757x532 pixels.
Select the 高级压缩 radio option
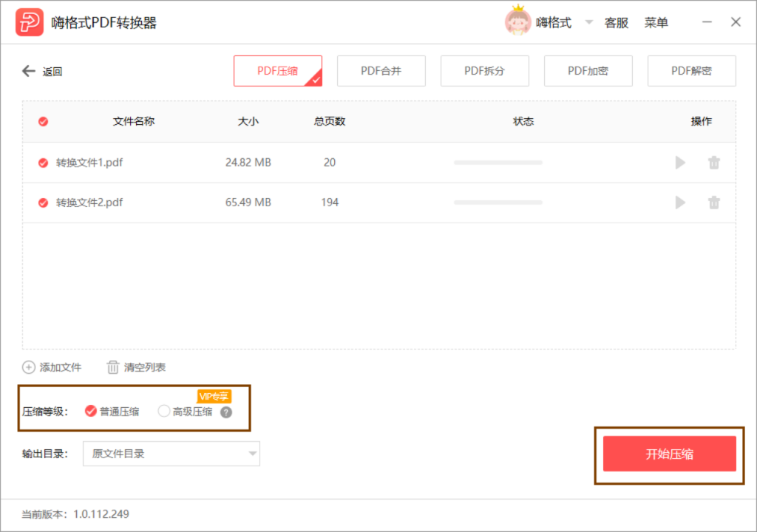pyautogui.click(x=163, y=411)
